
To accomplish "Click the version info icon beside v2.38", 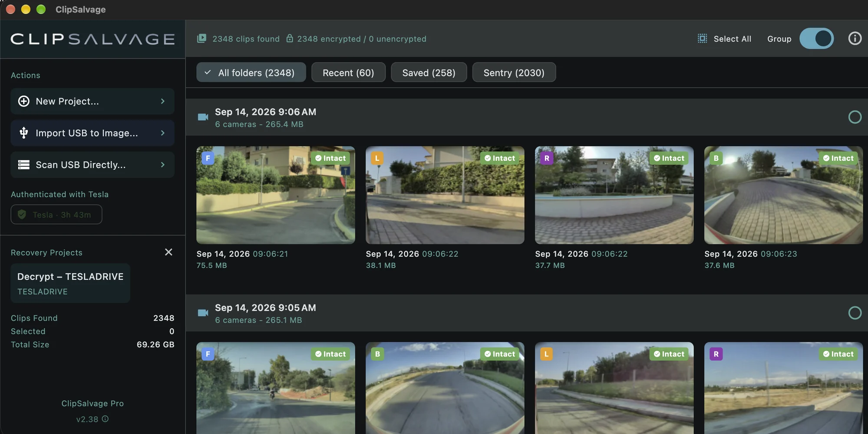I will pos(105,419).
